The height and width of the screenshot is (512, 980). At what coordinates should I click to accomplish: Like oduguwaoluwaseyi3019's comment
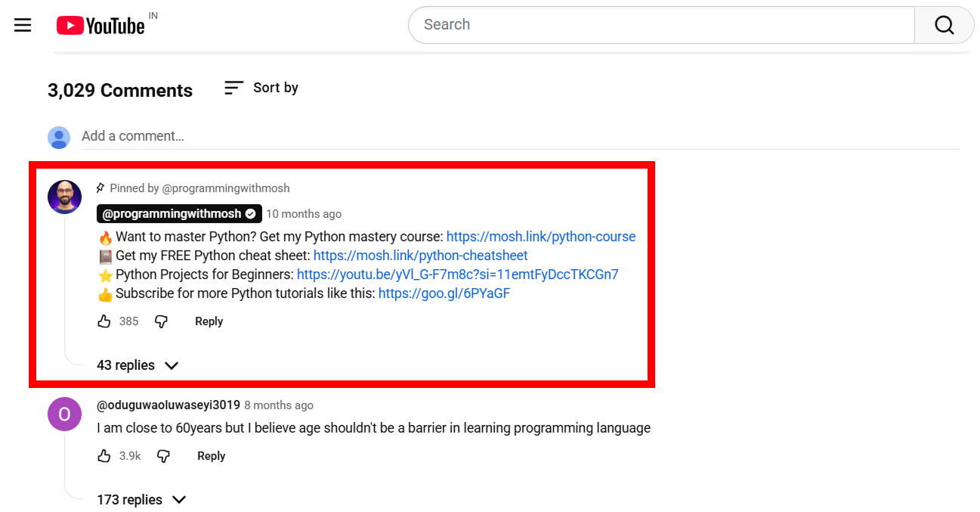[104, 455]
